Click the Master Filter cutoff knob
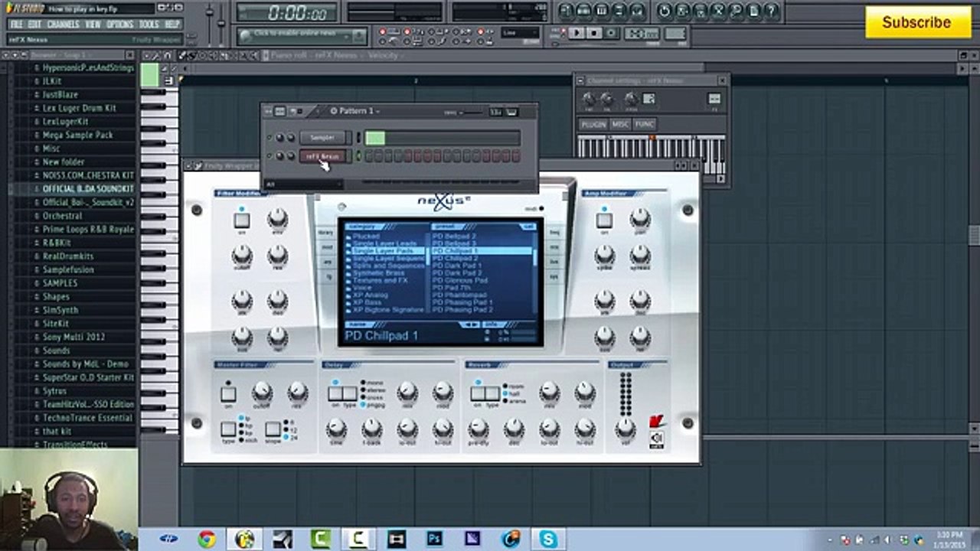Viewport: 980px width, 551px height. point(263,393)
